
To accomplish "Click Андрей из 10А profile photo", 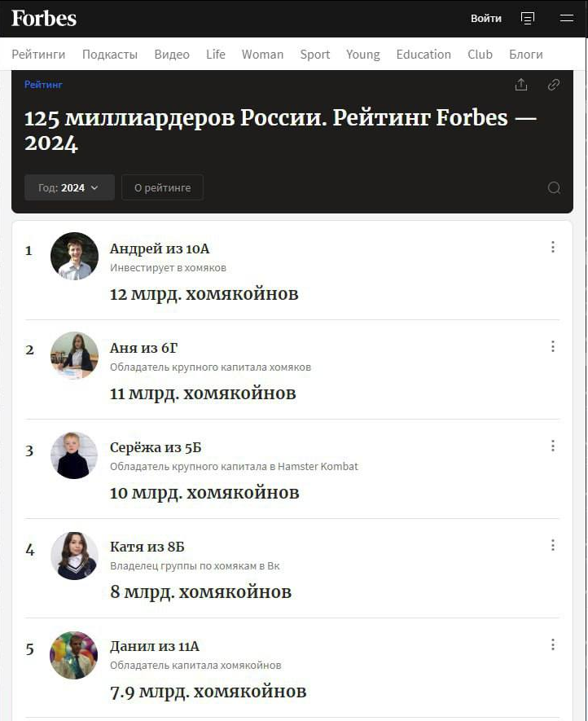I will pyautogui.click(x=74, y=256).
